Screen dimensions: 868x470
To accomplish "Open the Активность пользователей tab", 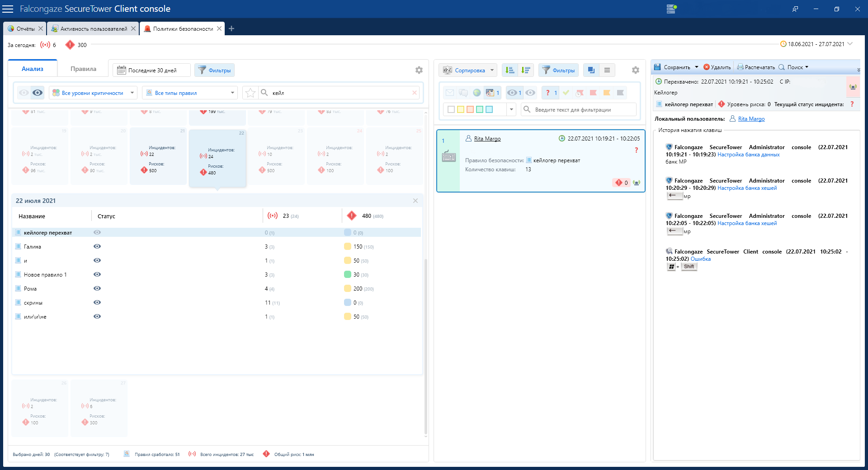I will pyautogui.click(x=94, y=28).
